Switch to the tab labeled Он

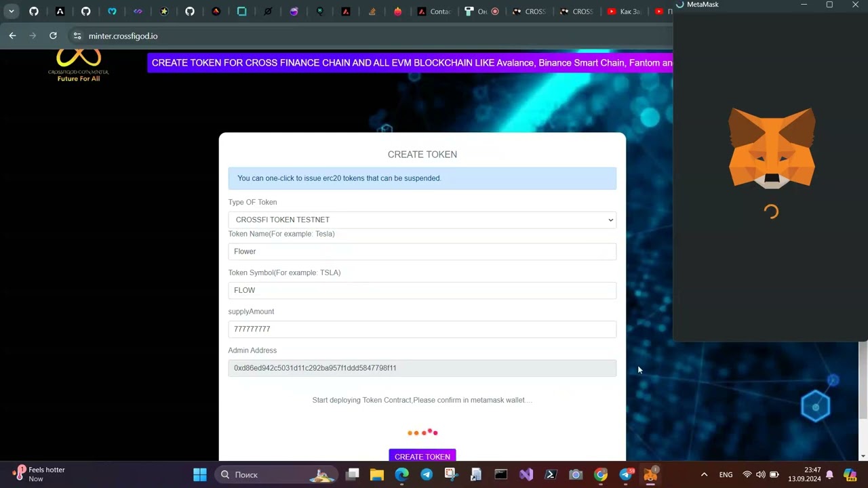[482, 12]
